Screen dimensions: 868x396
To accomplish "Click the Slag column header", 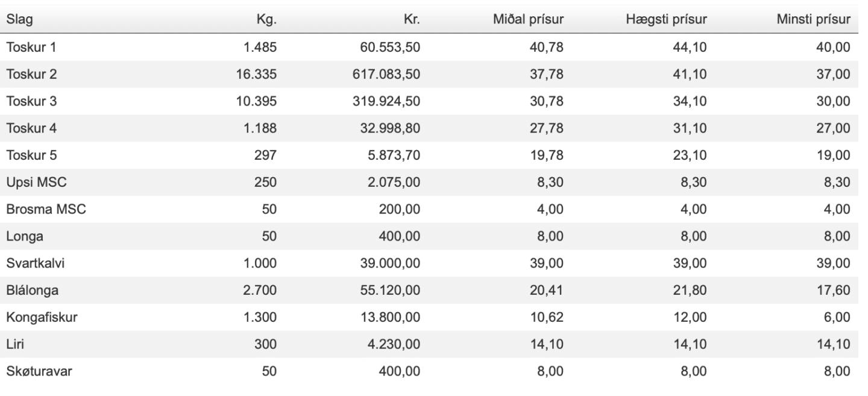I will [20, 20].
